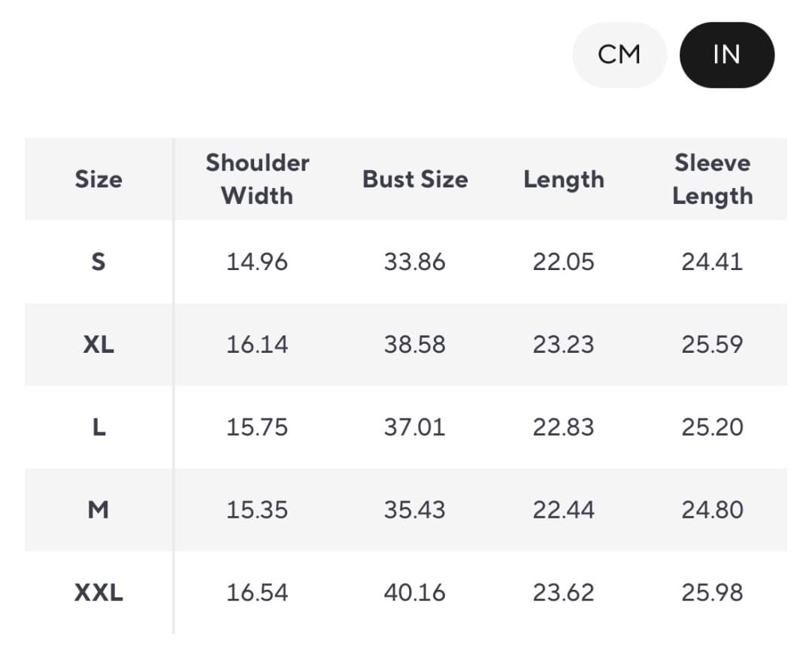Image resolution: width=812 pixels, height=647 pixels.
Task: Select the IN unit toggle
Action: point(726,55)
